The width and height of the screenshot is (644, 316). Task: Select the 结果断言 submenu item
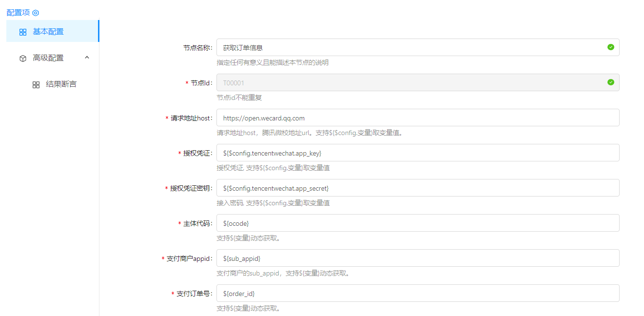point(61,84)
